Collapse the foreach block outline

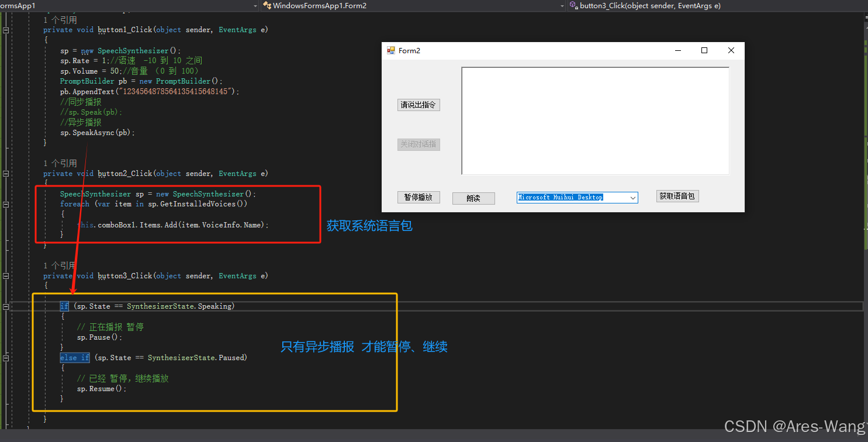[6, 204]
